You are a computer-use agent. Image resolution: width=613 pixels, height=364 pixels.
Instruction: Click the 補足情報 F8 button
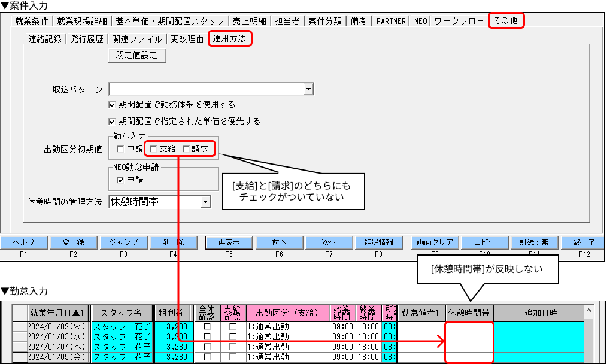[378, 242]
